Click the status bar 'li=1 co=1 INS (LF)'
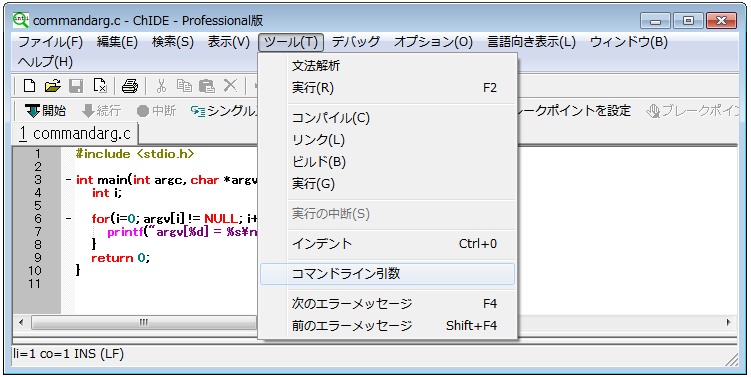751x377 pixels. point(68,354)
